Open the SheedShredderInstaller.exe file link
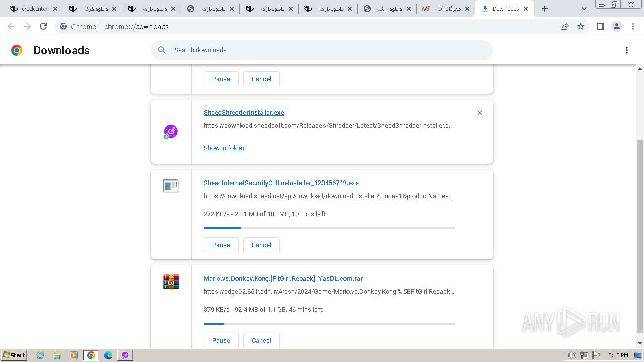The image size is (644, 362). point(244,113)
